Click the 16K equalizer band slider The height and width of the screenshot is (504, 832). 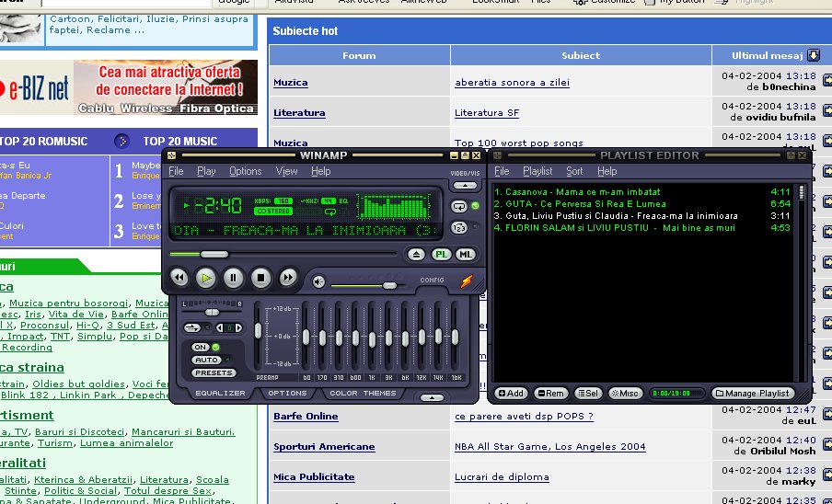click(456, 337)
